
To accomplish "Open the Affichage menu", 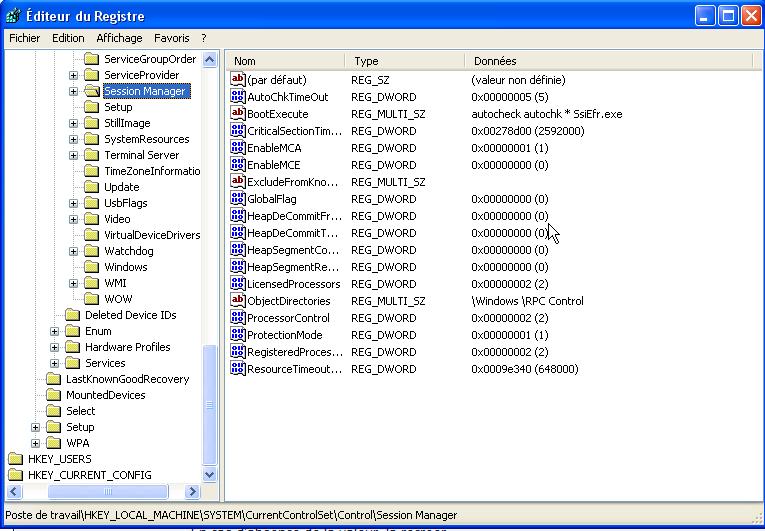I will [119, 38].
